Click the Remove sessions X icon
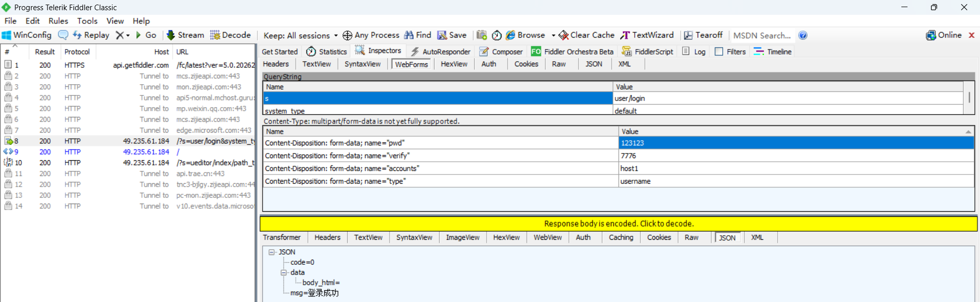The image size is (980, 302). pyautogui.click(x=119, y=35)
